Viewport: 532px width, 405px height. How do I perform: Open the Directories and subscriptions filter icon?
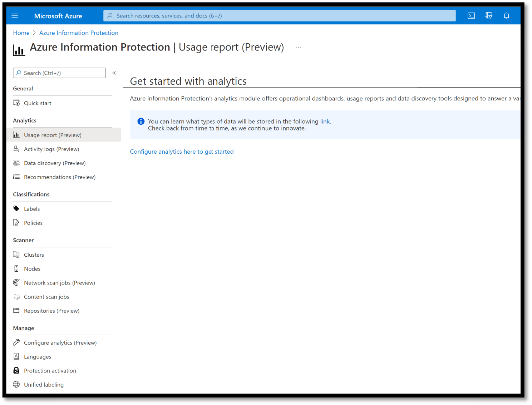[489, 16]
